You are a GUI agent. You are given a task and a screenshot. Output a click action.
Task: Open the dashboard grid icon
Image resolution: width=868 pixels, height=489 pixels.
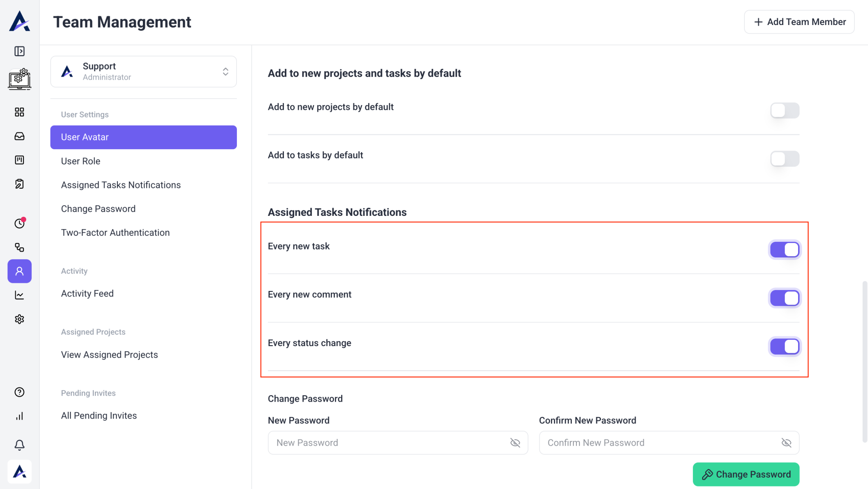click(19, 112)
